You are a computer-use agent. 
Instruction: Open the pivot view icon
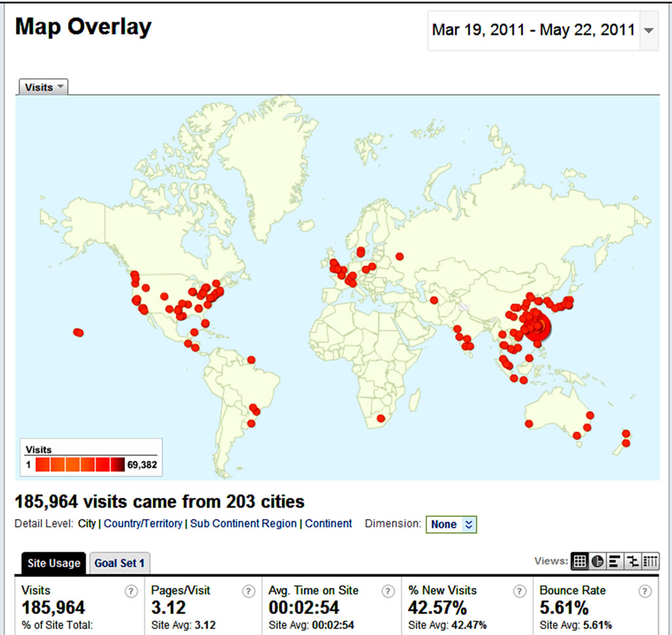point(650,561)
